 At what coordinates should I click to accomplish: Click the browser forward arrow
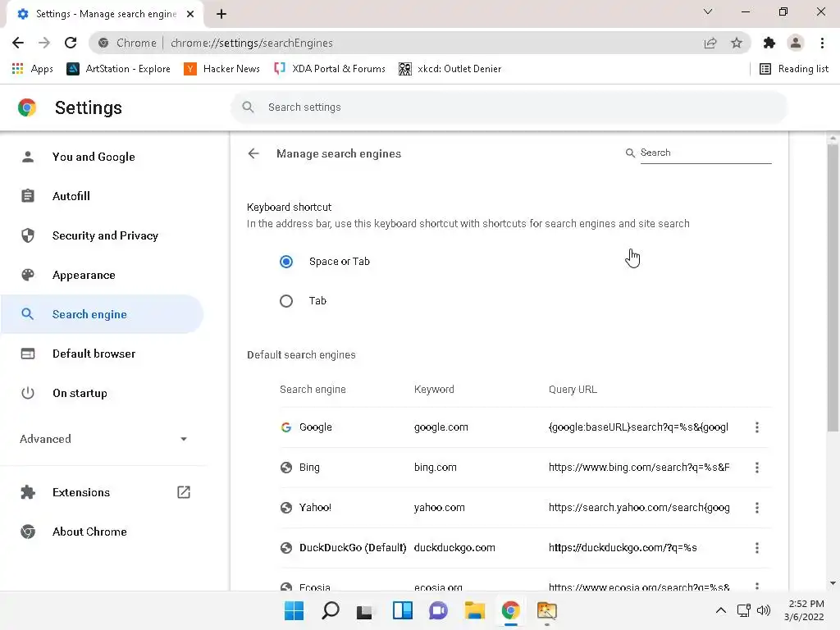click(x=44, y=43)
